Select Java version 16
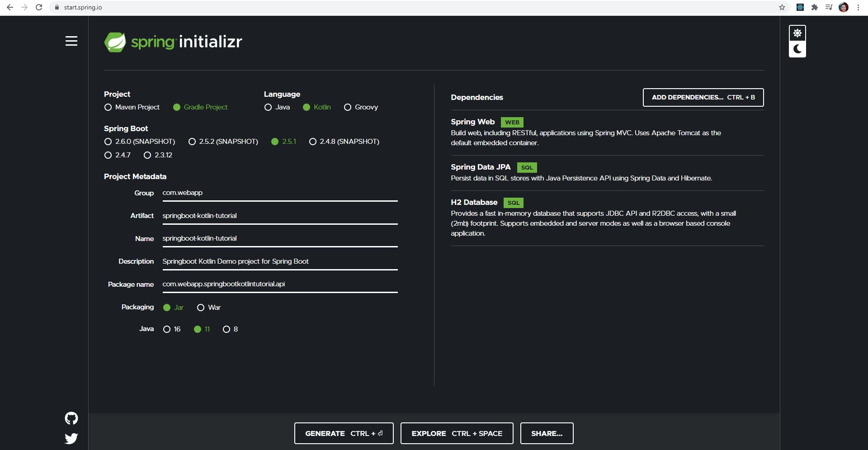The image size is (868, 450). pos(166,329)
